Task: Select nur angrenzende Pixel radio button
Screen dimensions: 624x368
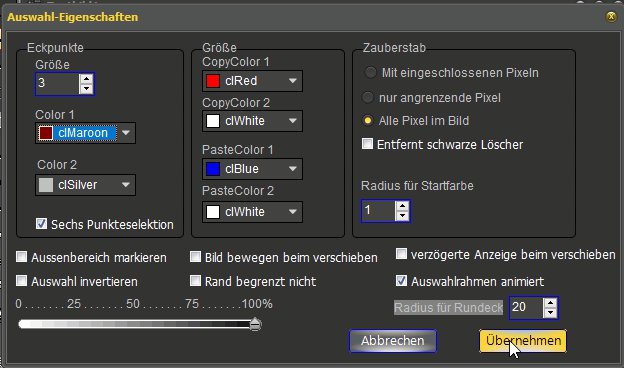Action: click(368, 97)
